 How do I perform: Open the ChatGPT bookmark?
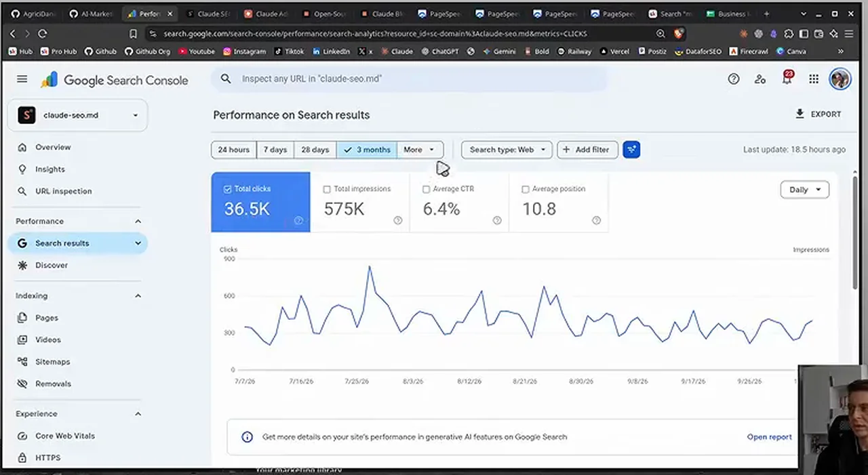[440, 51]
